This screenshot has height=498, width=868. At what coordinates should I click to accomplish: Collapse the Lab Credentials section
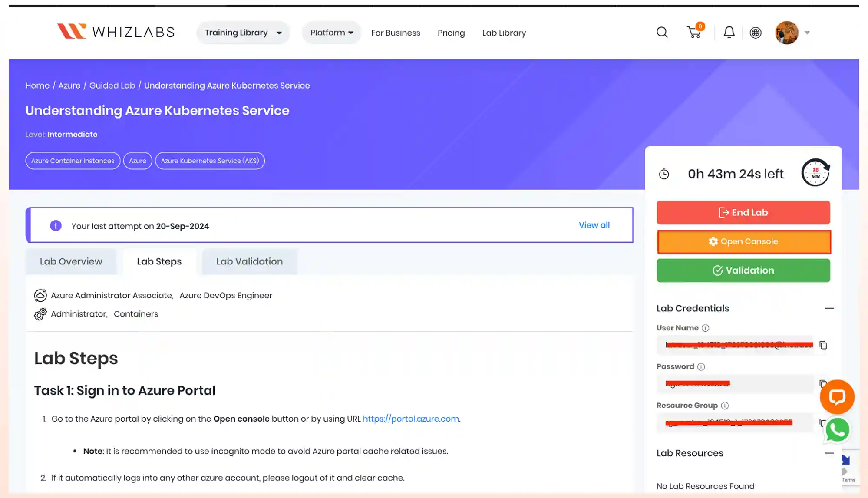point(829,308)
